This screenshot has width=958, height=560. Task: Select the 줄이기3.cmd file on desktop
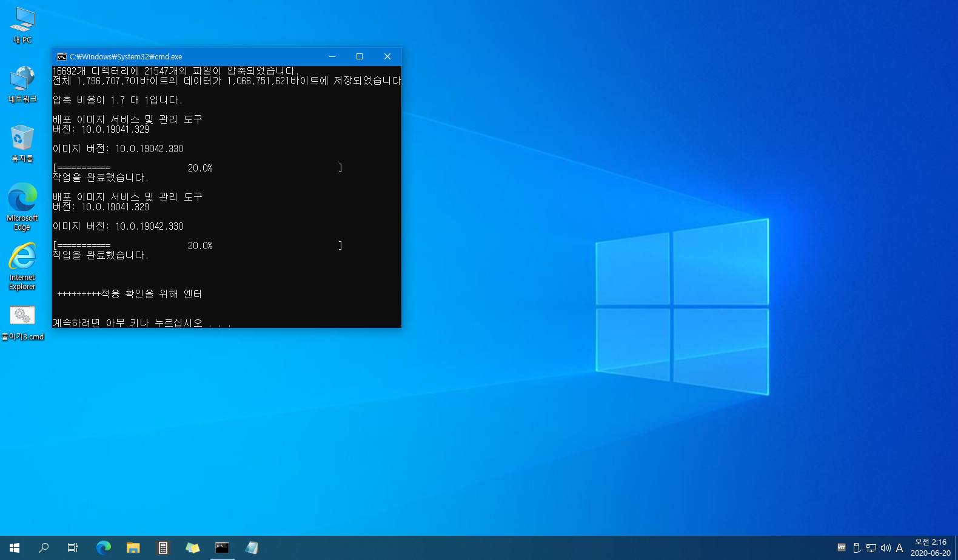point(22,323)
